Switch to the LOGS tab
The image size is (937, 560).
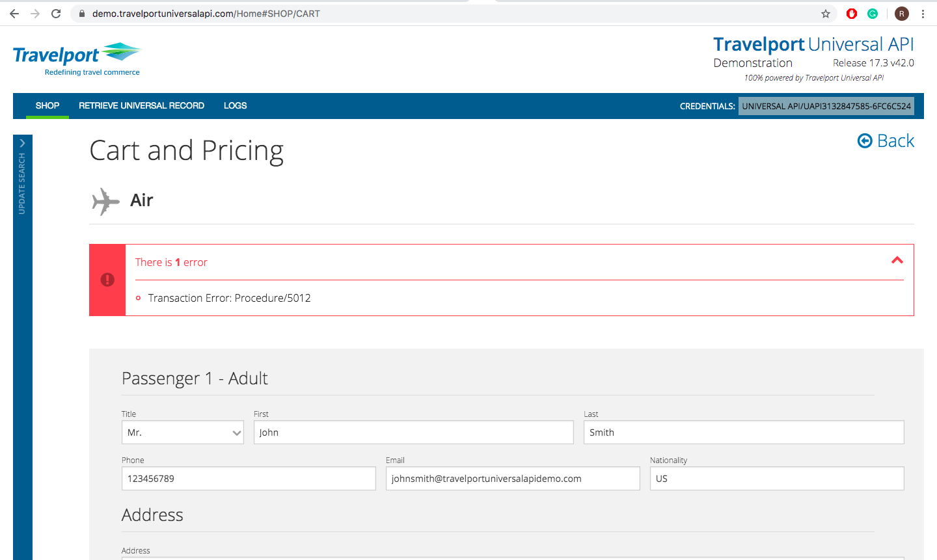pos(235,105)
